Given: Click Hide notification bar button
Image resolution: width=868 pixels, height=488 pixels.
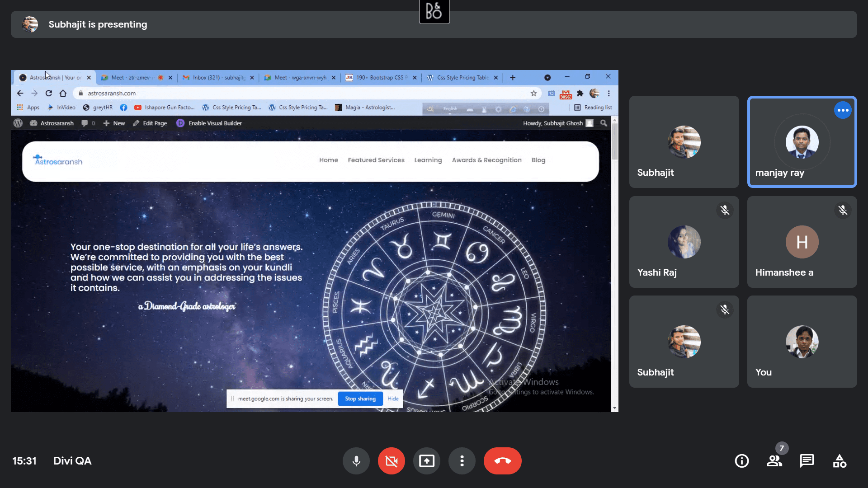Looking at the screenshot, I should click(393, 398).
